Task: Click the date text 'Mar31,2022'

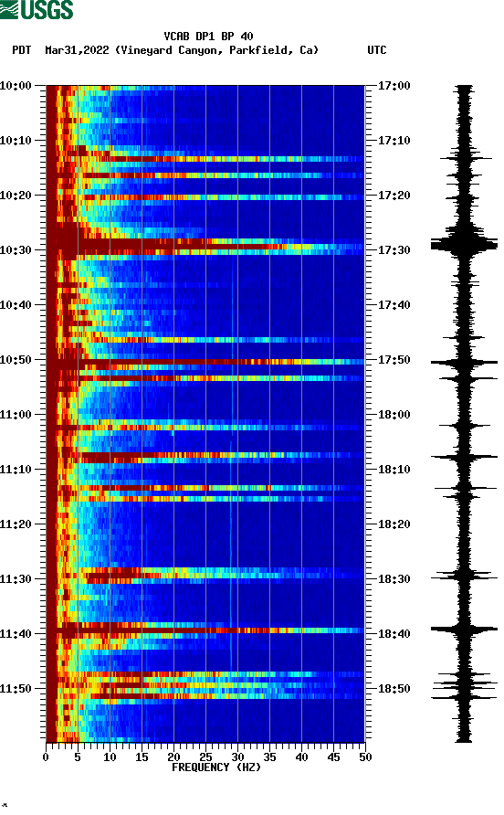Action: click(x=77, y=50)
